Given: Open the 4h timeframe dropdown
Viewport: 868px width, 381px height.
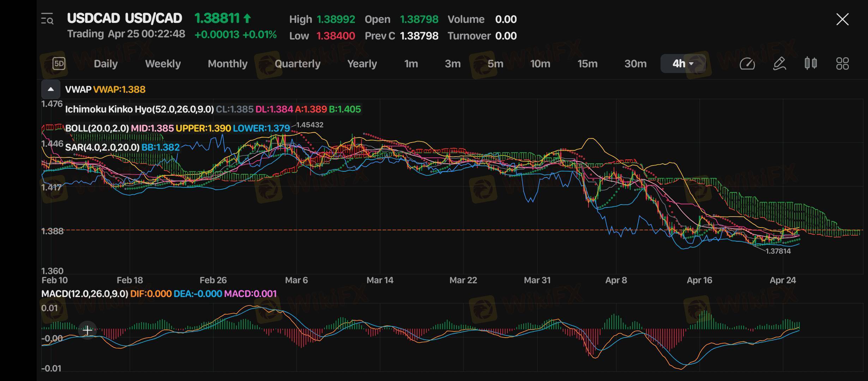Looking at the screenshot, I should (683, 64).
